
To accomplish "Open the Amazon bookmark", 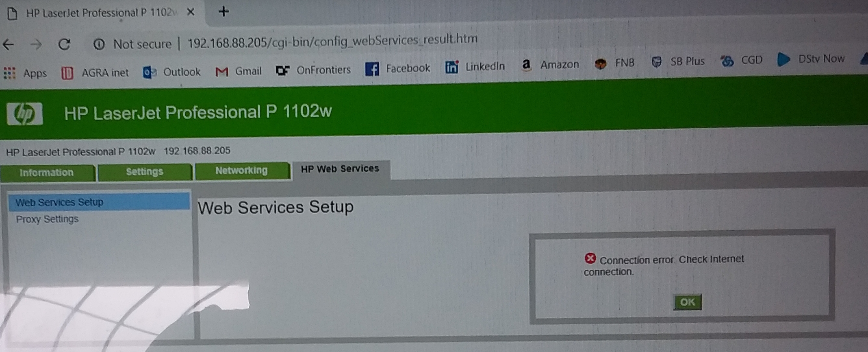I will (x=550, y=64).
